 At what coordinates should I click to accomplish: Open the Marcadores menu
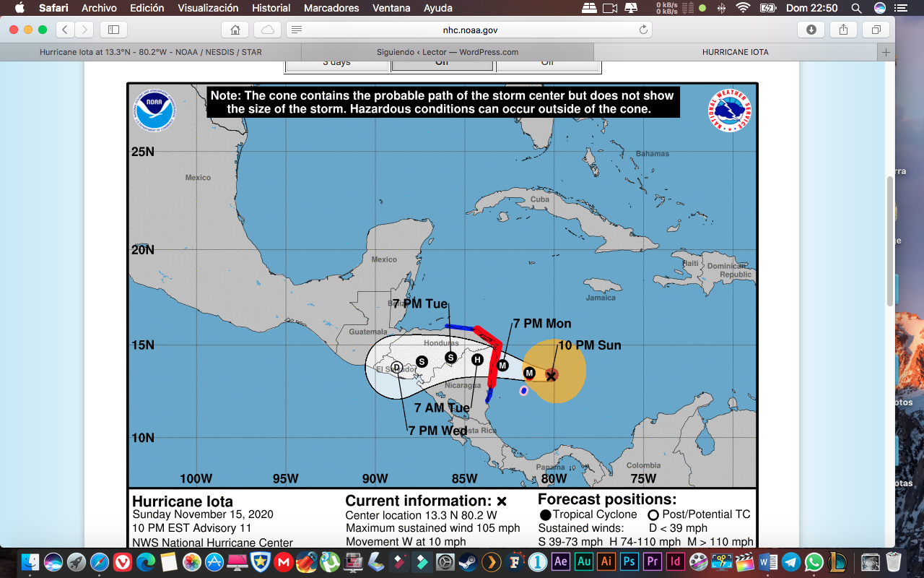pyautogui.click(x=331, y=8)
